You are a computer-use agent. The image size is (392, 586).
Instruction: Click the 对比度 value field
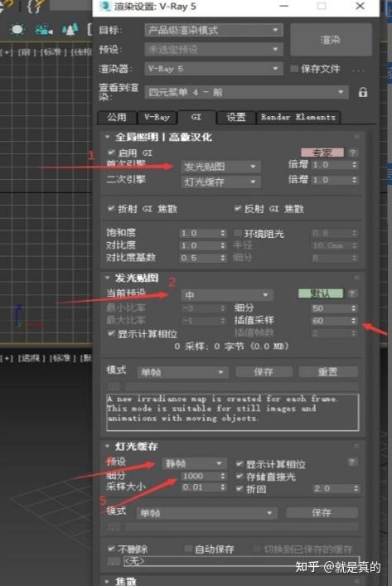coord(199,245)
